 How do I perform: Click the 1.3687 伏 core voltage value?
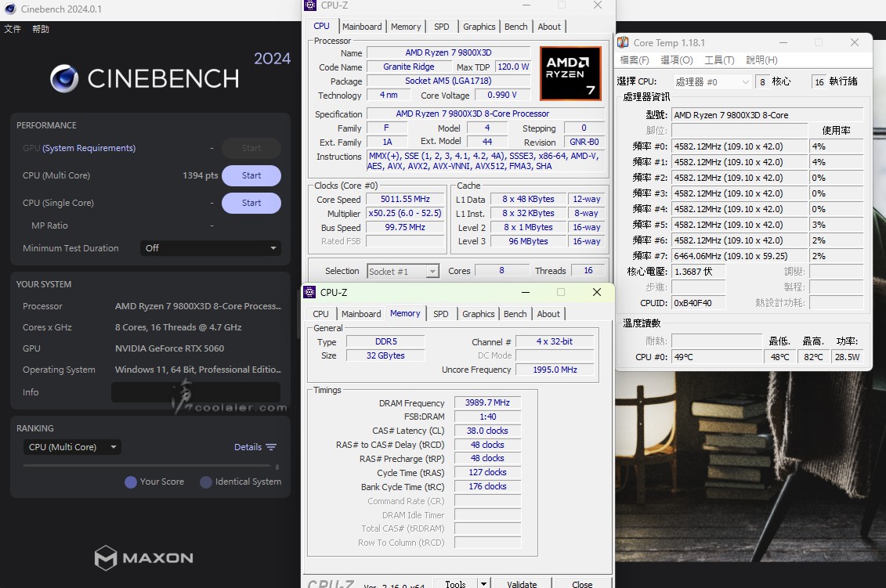coord(699,272)
